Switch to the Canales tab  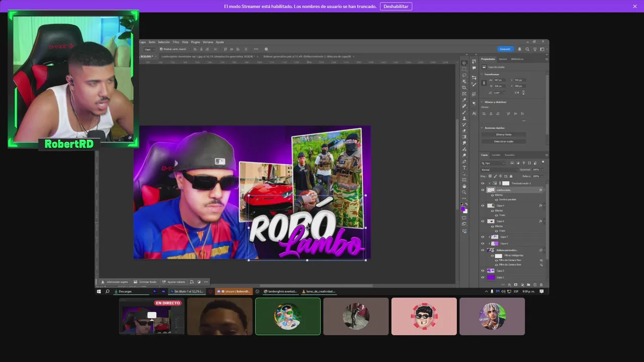tap(496, 155)
